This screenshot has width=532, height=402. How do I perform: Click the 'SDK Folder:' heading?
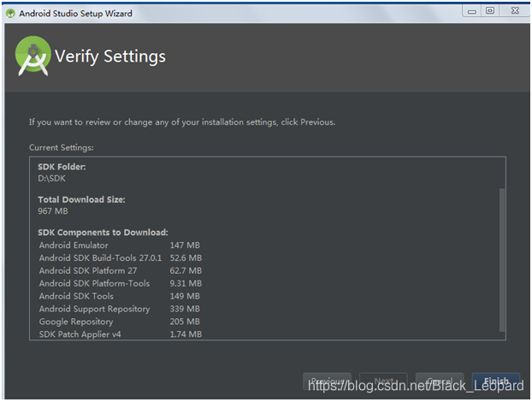point(62,167)
